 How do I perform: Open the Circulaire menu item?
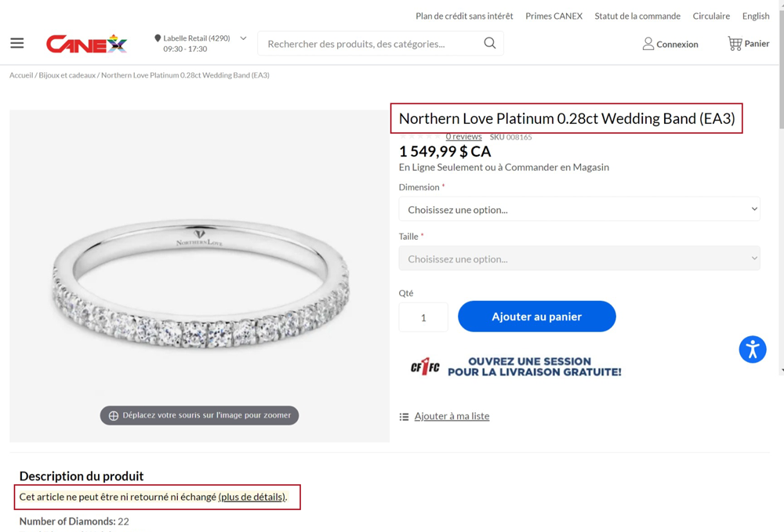click(x=711, y=16)
